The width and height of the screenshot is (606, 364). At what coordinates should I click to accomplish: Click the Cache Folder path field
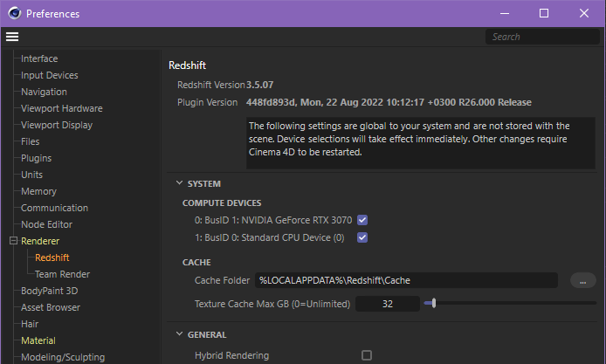click(406, 280)
